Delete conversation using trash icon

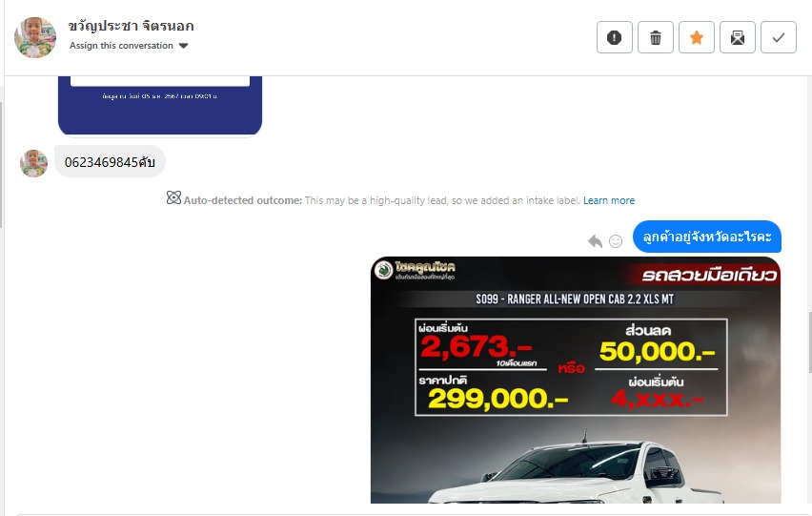point(655,37)
